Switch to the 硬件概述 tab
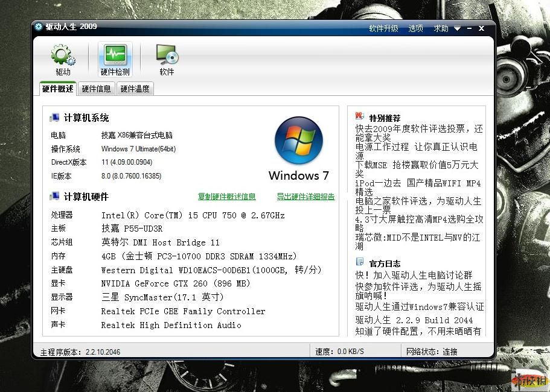This screenshot has width=550, height=392. [57, 89]
